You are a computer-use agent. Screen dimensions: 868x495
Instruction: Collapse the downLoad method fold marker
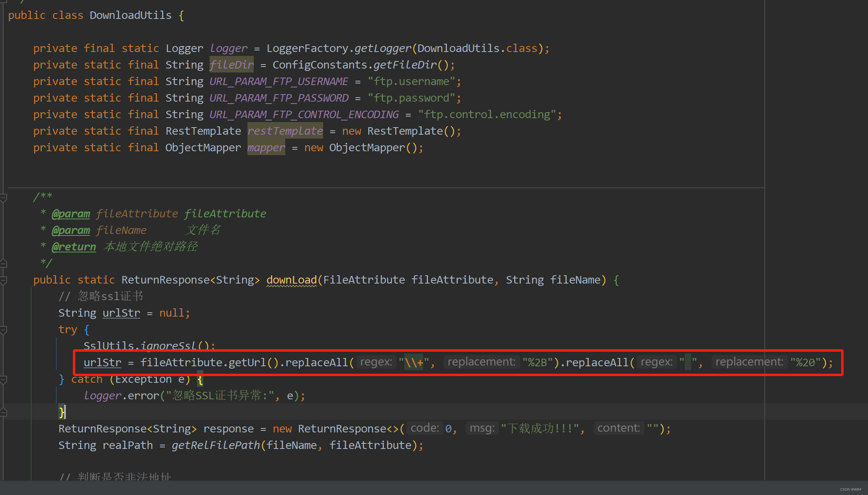(3, 280)
